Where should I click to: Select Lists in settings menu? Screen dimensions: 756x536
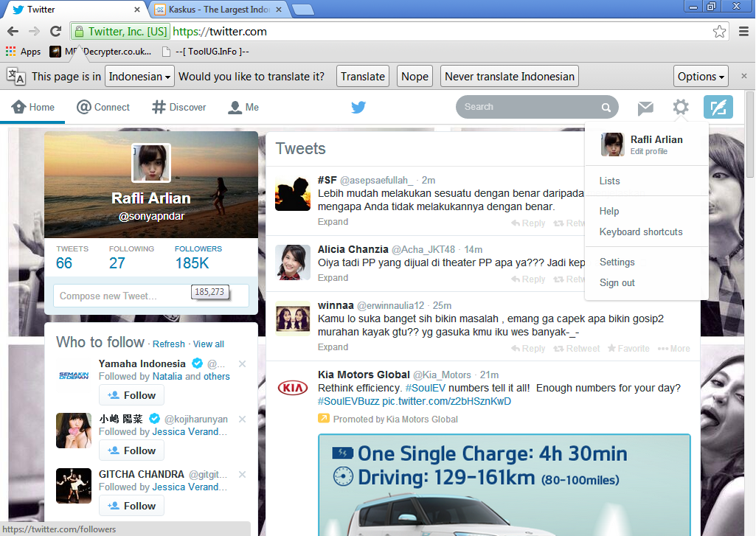pyautogui.click(x=609, y=181)
